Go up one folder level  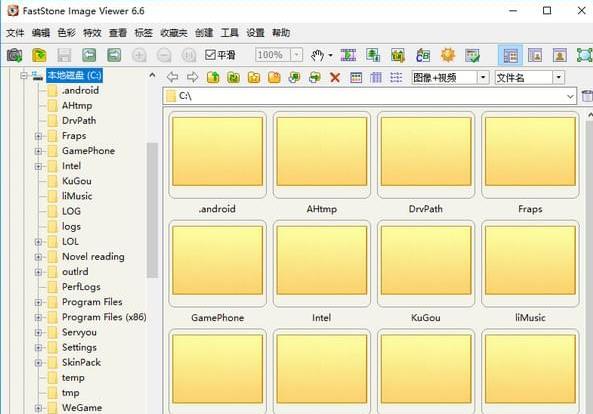tap(213, 78)
